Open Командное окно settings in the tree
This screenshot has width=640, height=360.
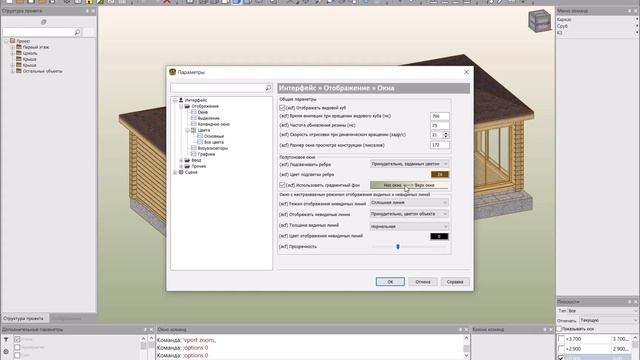pos(213,124)
